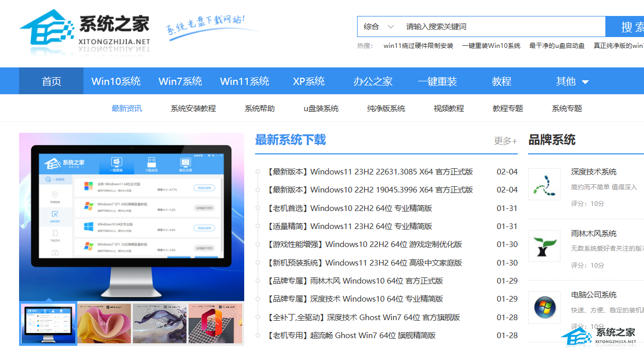Screen dimensions: 644x351
Task: Open 【老机首选】Windows10 22H2 64位 专业精简版
Action: pos(349,208)
